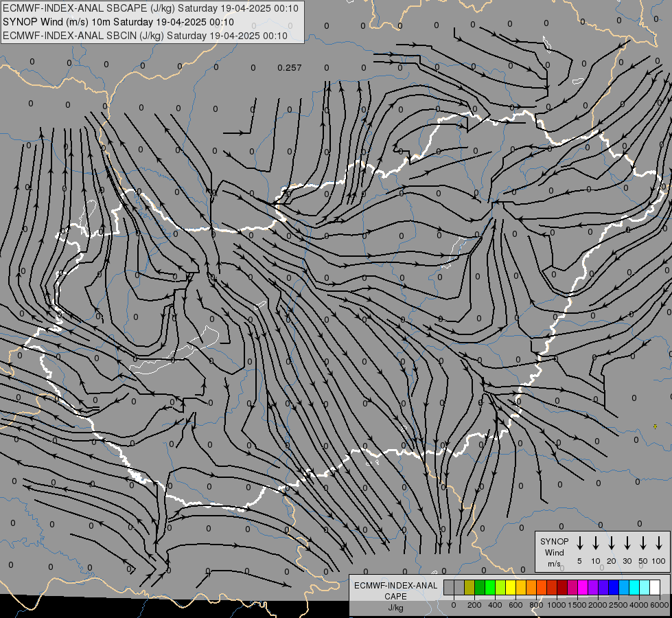Click the 2500 tick label on CAPE scale
Screen dimensions: 672x618
618,605
